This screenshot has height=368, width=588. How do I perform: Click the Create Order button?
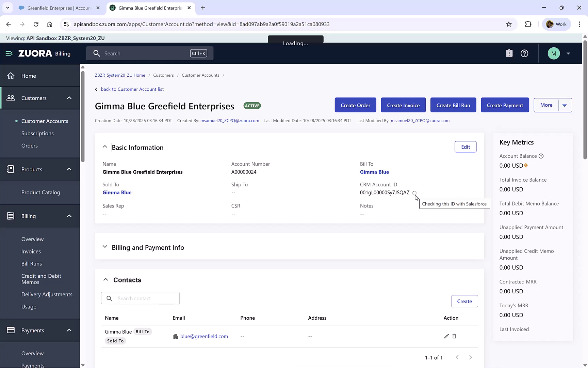click(x=355, y=105)
